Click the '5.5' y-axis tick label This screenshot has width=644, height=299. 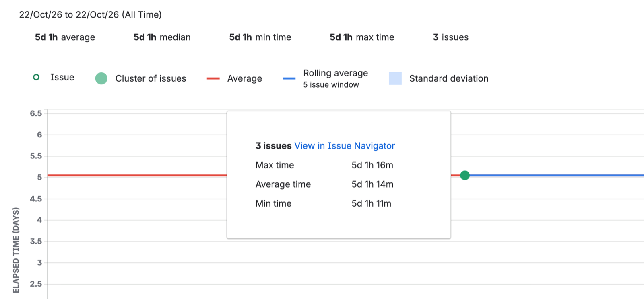tap(36, 156)
